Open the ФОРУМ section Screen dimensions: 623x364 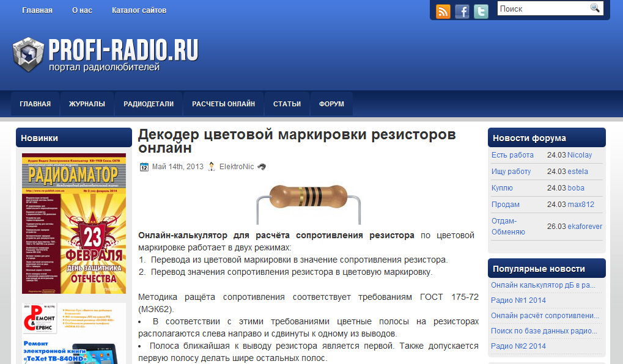331,103
